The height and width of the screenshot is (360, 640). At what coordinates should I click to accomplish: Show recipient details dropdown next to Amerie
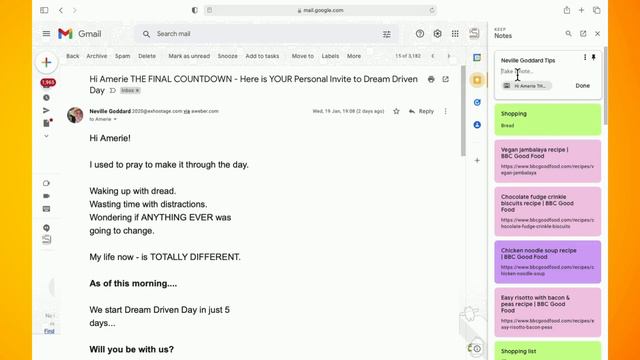pyautogui.click(x=115, y=119)
